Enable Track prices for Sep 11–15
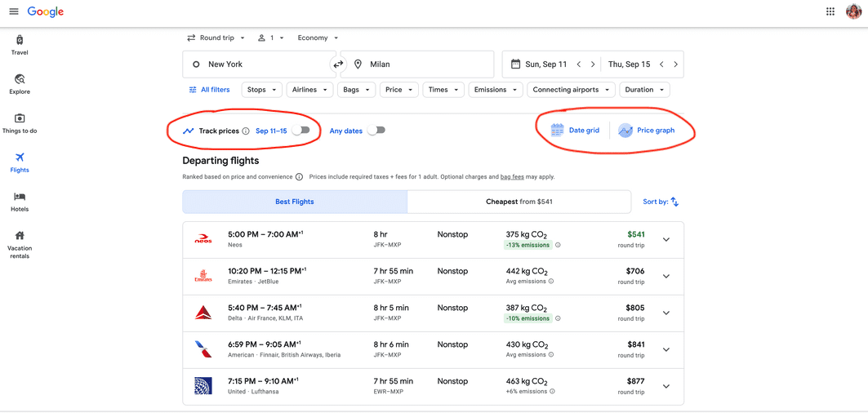 pos(301,131)
